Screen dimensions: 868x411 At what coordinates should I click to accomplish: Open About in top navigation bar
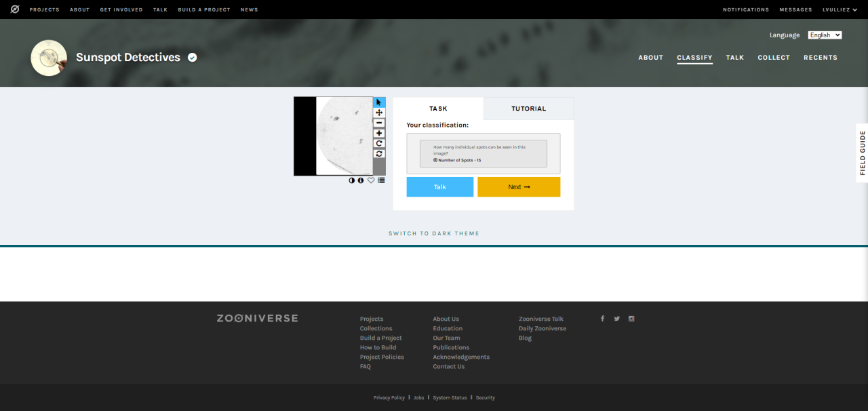click(x=79, y=10)
